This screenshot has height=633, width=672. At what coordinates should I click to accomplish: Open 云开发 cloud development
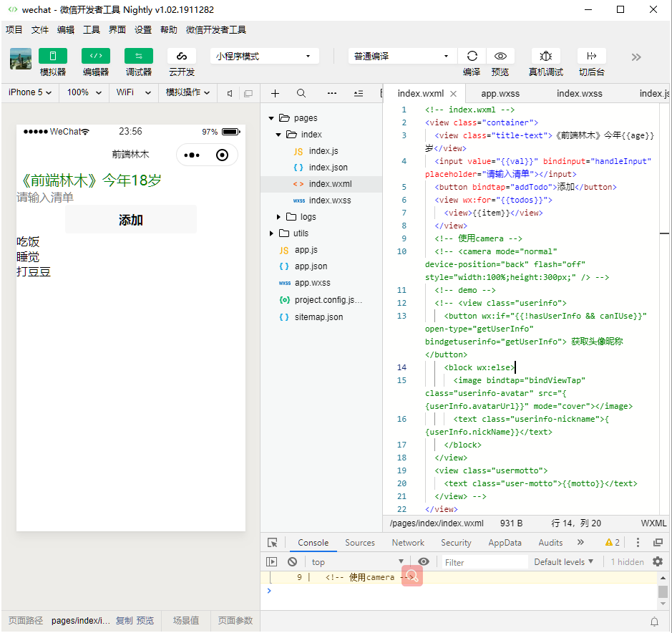click(x=182, y=57)
